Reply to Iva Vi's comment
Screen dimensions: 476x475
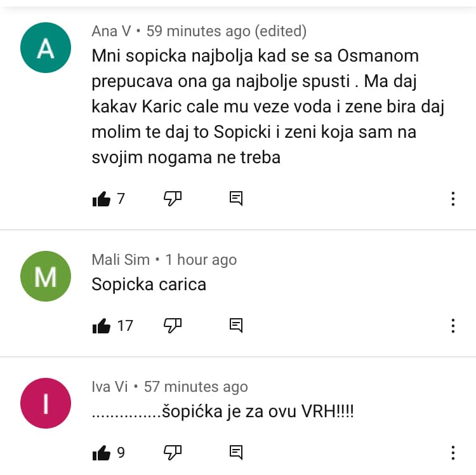236,453
